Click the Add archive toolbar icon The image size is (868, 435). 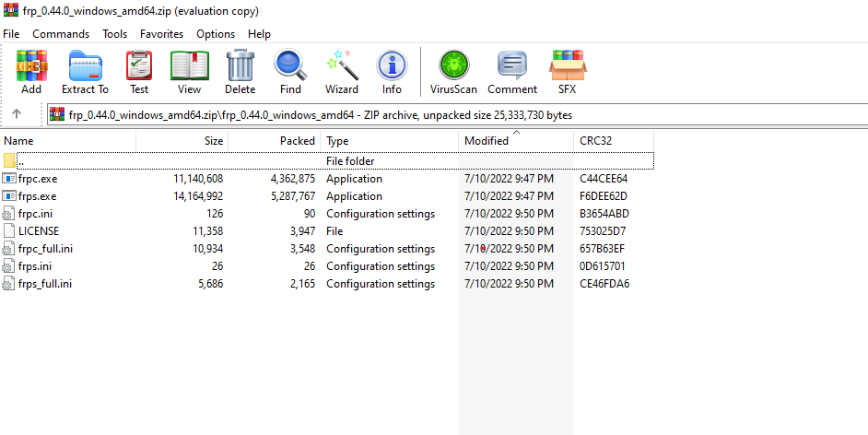tap(31, 65)
